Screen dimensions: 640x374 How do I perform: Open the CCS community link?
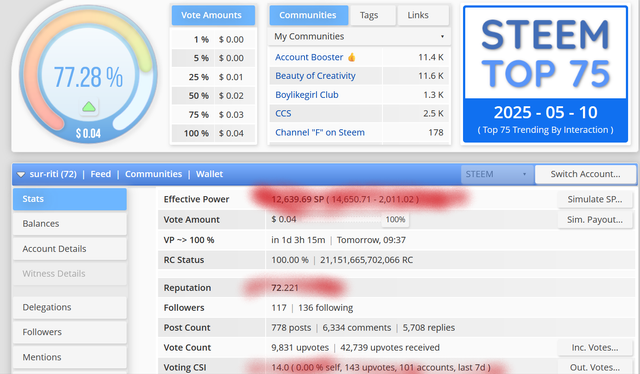pyautogui.click(x=283, y=114)
